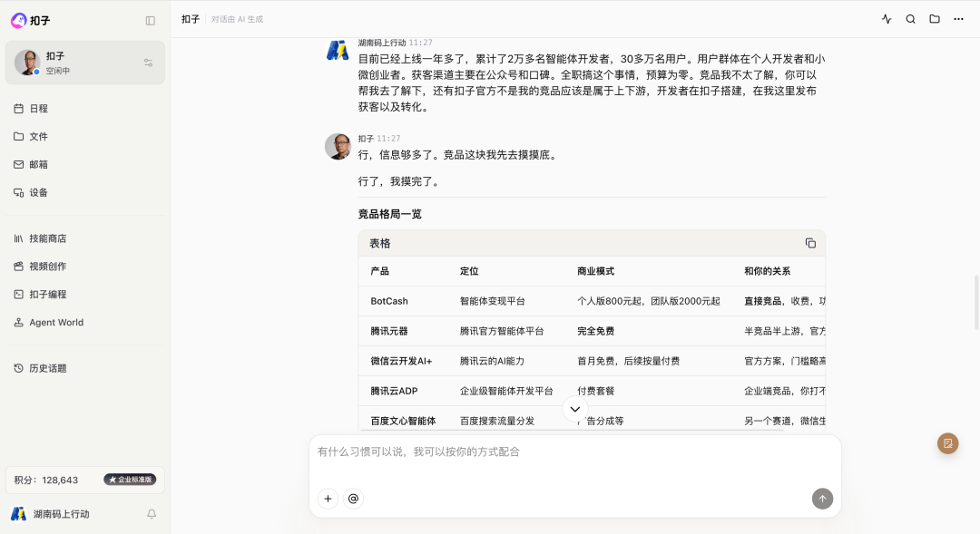Image resolution: width=980 pixels, height=534 pixels.
Task: Click the chat vertical scrollbar
Action: pos(977,302)
